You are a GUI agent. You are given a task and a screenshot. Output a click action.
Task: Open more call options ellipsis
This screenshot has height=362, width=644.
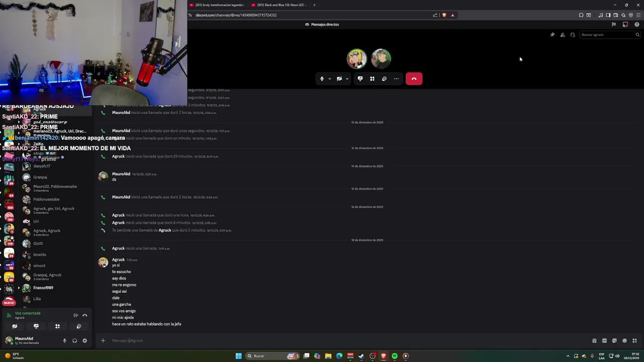396,78
